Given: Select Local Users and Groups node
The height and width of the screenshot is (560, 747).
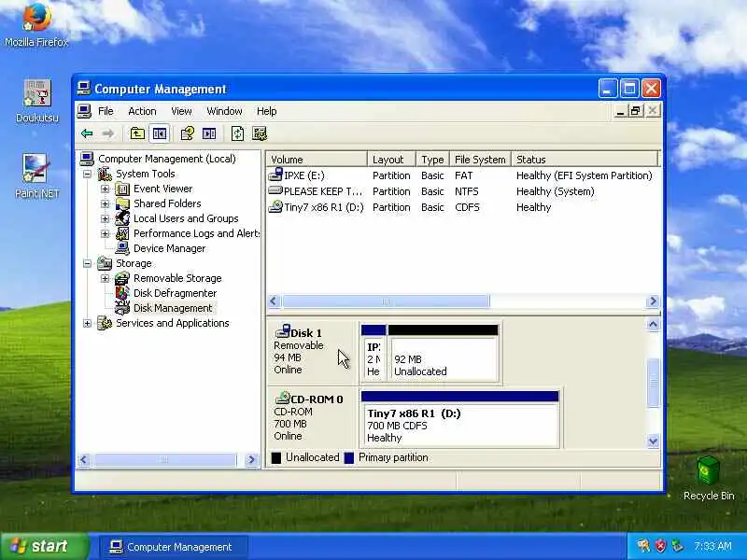Looking at the screenshot, I should (x=186, y=218).
